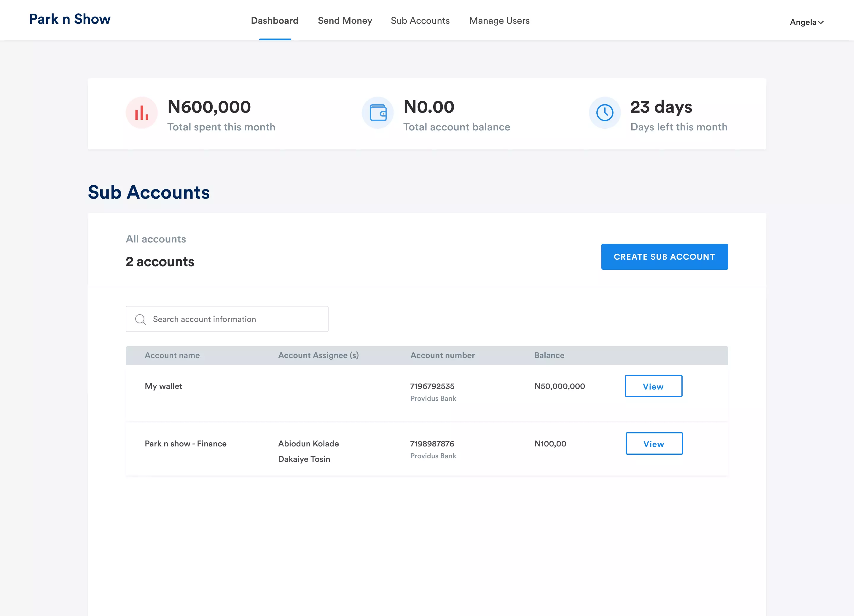
Task: Click the clock days-left icon
Action: pyautogui.click(x=605, y=113)
